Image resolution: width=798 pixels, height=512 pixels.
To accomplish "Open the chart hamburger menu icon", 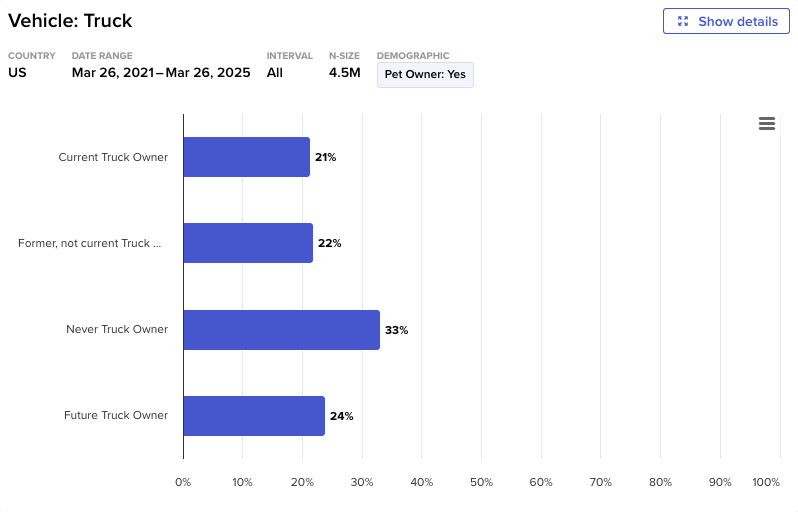I will [x=767, y=123].
